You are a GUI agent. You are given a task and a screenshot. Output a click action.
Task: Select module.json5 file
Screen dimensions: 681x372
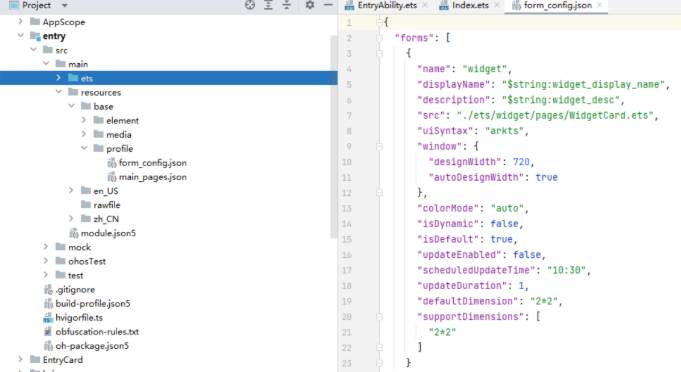click(x=108, y=233)
